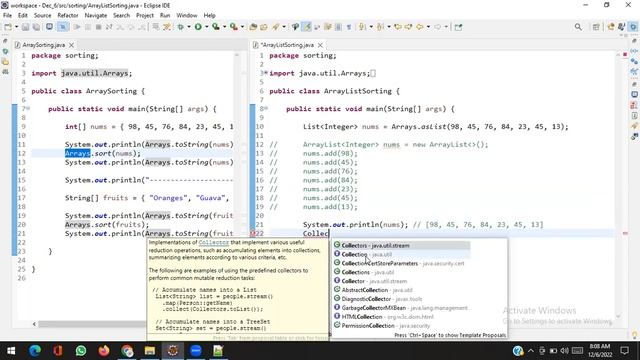Screen dimensions: 640x360
Task: Click the Terminate debug icon
Action: 98,27
